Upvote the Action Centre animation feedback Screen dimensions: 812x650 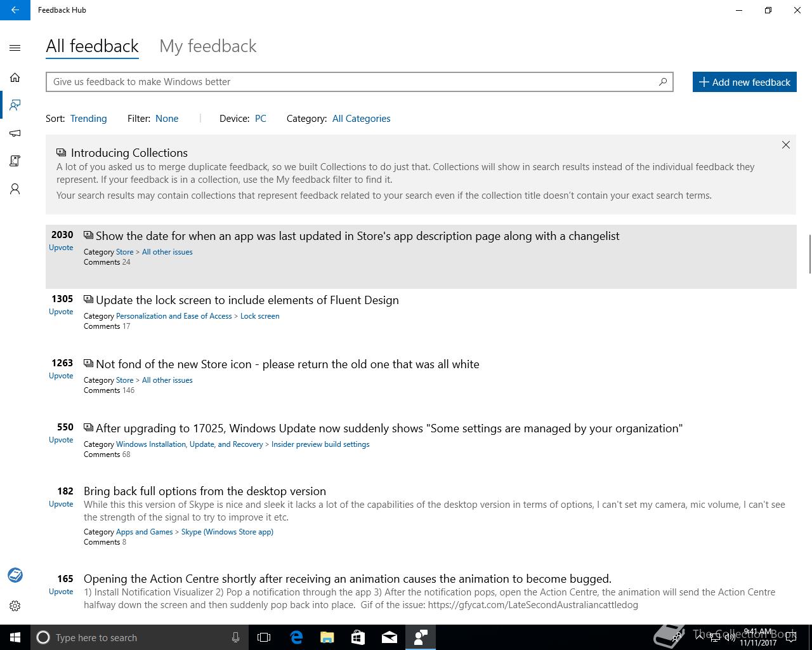pyautogui.click(x=61, y=592)
